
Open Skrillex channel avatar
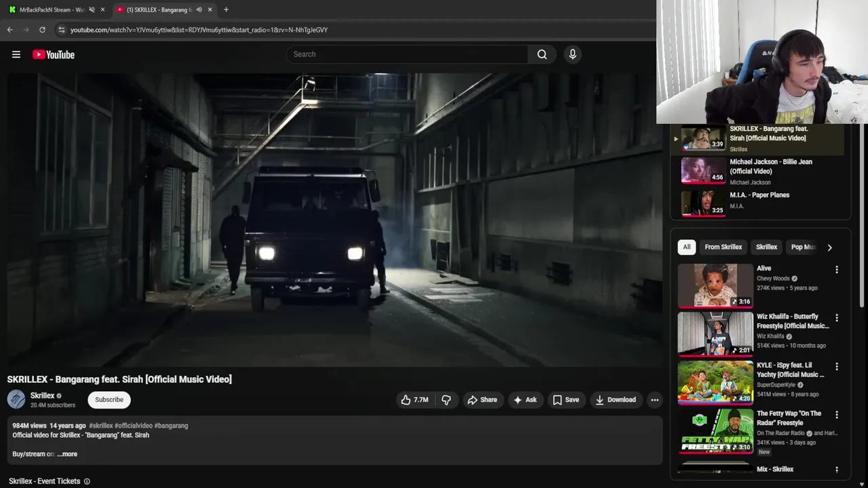[x=16, y=399]
